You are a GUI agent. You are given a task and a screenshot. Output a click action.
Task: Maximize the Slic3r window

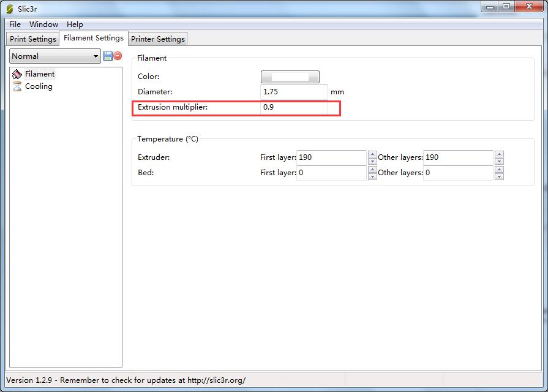tap(506, 7)
